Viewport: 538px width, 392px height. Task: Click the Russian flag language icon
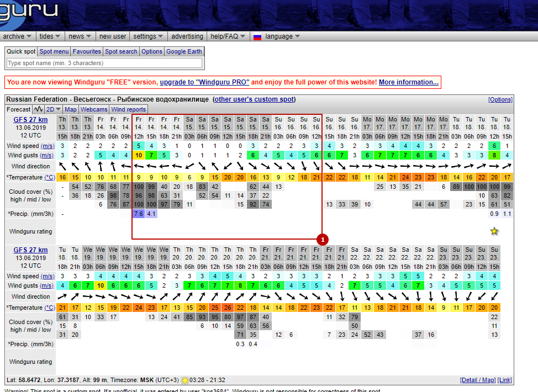257,36
